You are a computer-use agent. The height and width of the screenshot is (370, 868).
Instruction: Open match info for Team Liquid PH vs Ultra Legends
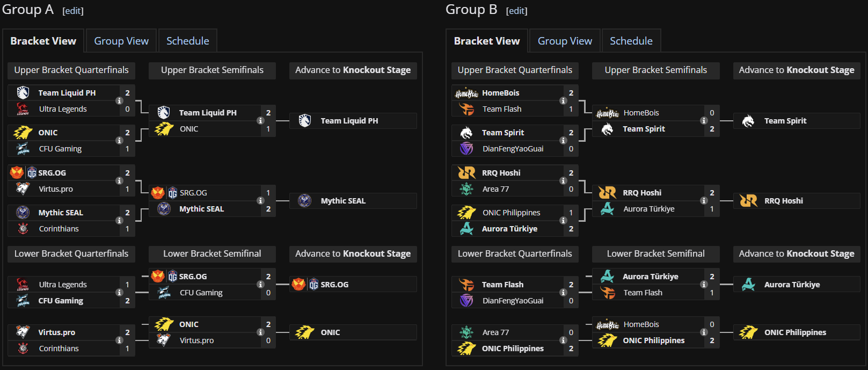point(119,101)
